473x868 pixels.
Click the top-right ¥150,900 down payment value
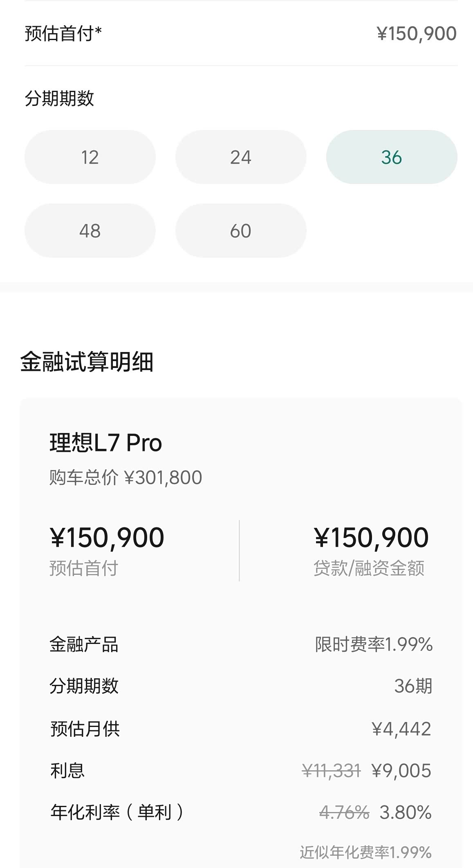tap(416, 34)
